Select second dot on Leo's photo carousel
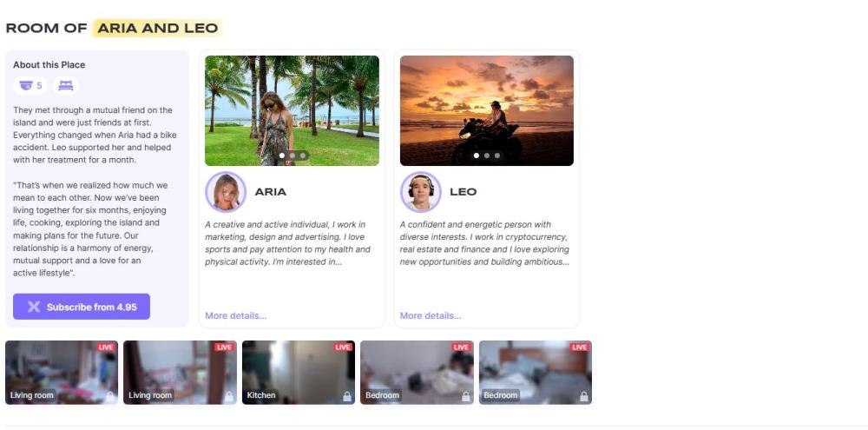Screen dimensions: 868x430 pyautogui.click(x=487, y=155)
